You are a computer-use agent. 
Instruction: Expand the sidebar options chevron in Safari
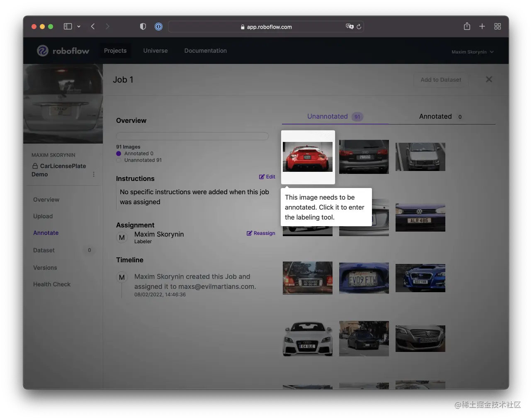click(79, 26)
